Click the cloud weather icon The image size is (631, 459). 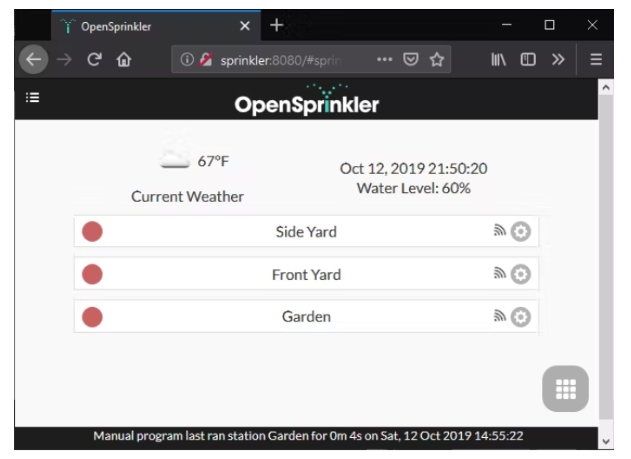pos(174,159)
